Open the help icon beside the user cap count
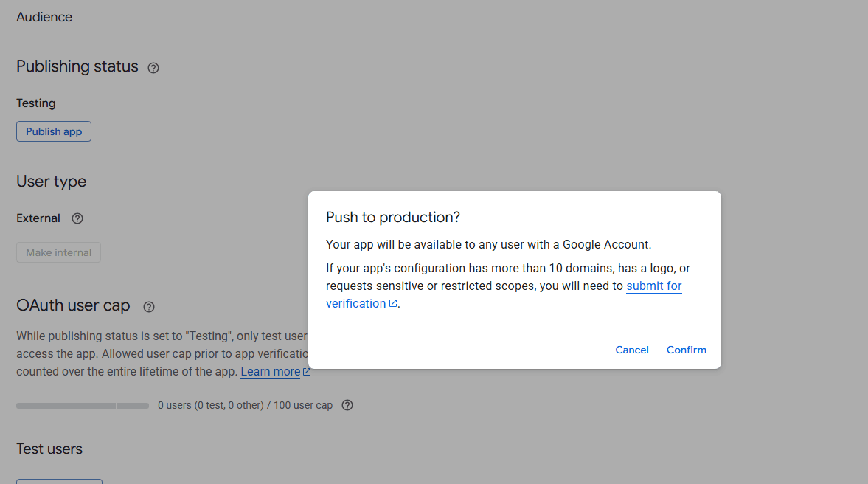 pyautogui.click(x=347, y=405)
